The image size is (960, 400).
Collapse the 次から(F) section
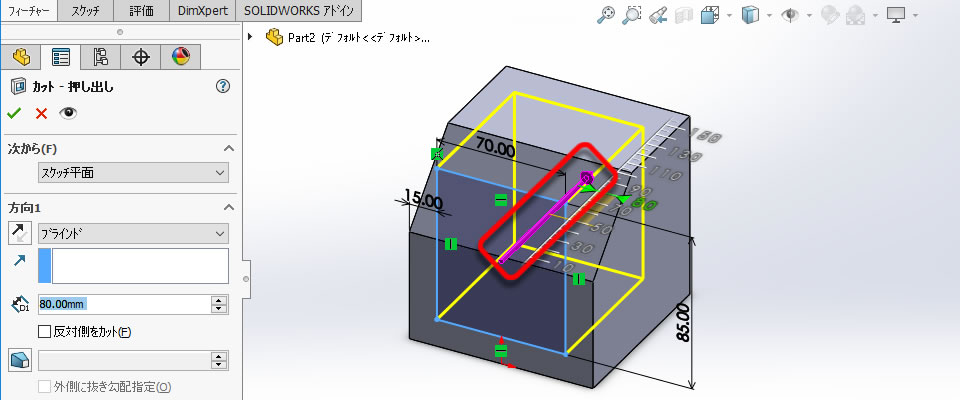click(x=228, y=148)
